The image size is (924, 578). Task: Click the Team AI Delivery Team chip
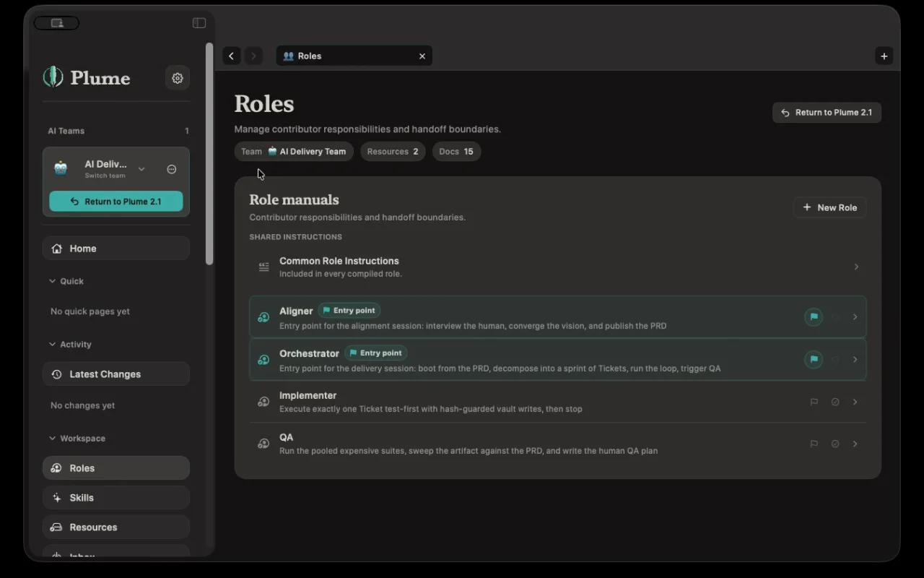294,152
